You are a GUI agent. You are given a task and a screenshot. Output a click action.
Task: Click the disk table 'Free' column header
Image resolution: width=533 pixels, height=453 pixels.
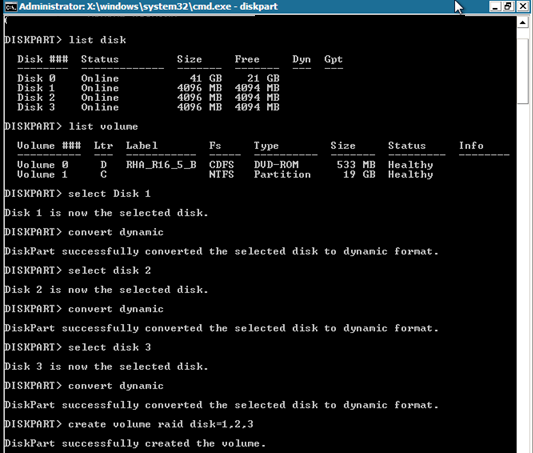click(x=247, y=59)
